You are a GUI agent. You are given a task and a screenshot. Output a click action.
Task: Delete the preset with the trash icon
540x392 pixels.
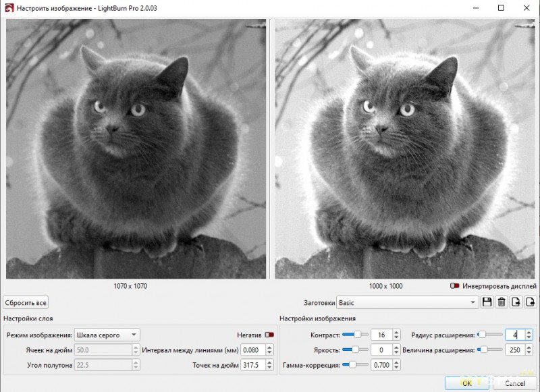pyautogui.click(x=502, y=302)
